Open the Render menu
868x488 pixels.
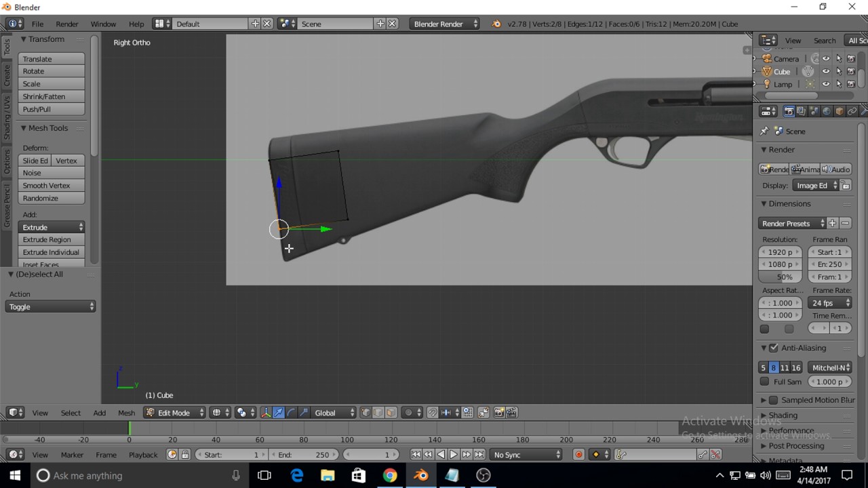pos(67,24)
